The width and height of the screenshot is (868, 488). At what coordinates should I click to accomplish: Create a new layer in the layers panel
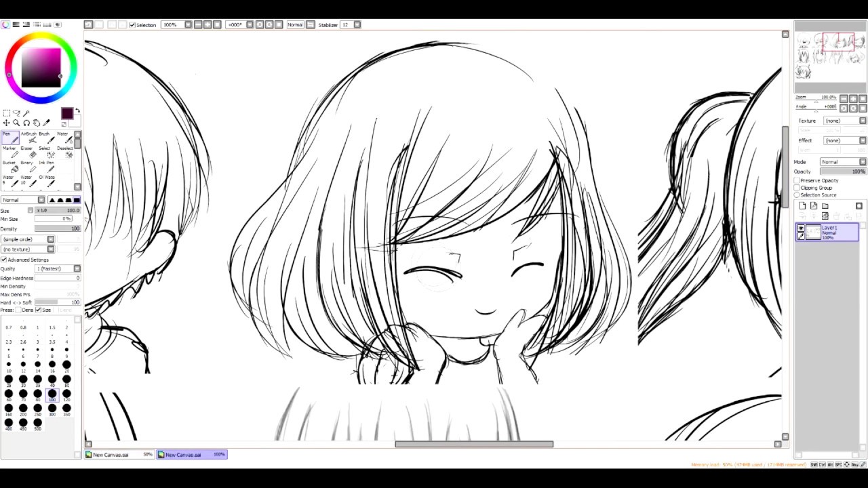[802, 205]
